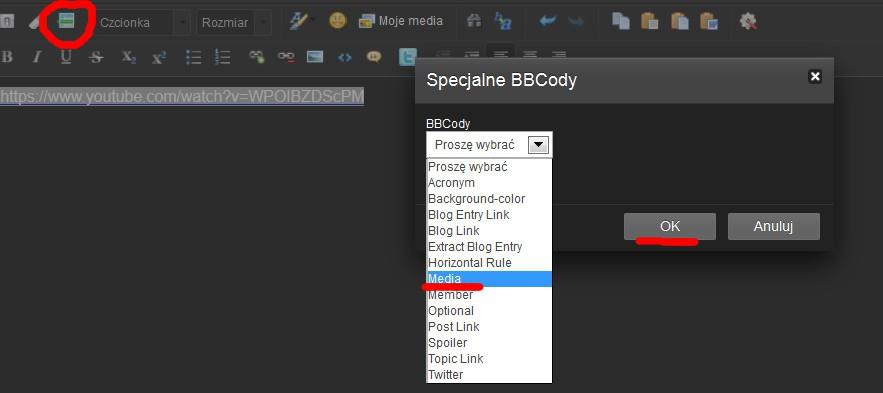This screenshot has height=393, width=883.
Task: Click the gear with red wrench icon
Action: (x=748, y=21)
